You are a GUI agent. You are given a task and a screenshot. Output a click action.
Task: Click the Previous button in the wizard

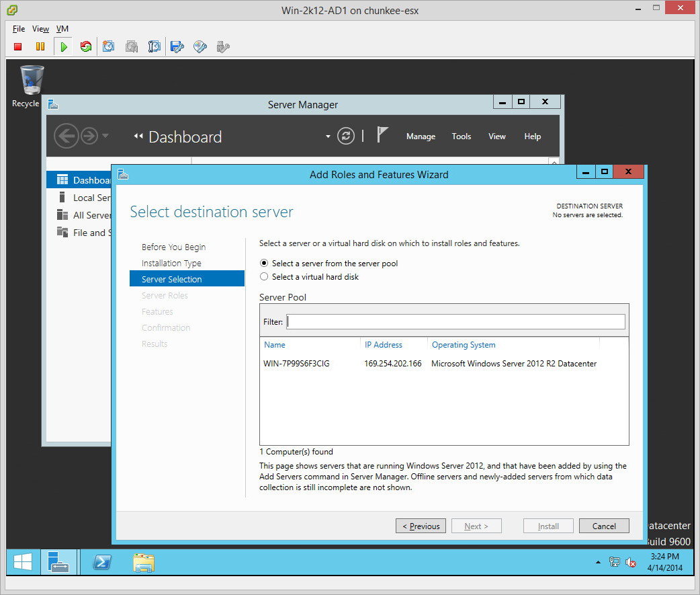pyautogui.click(x=421, y=526)
